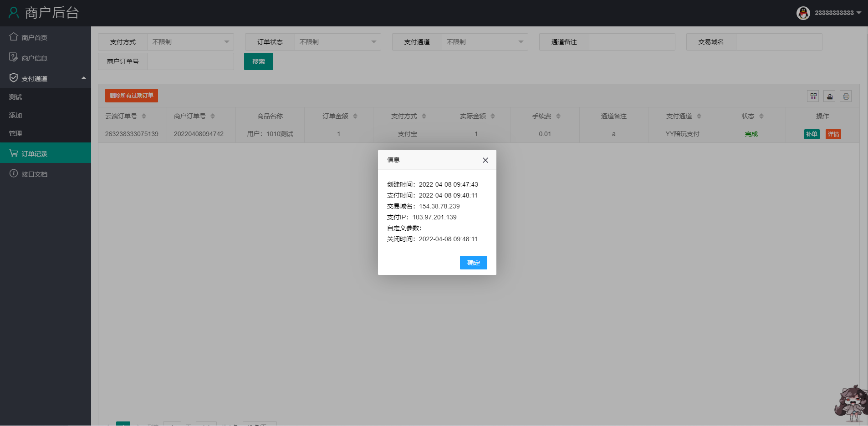Viewport: 868px width, 426px height.
Task: Go to 商户首页 in sidebar
Action: coord(35,37)
